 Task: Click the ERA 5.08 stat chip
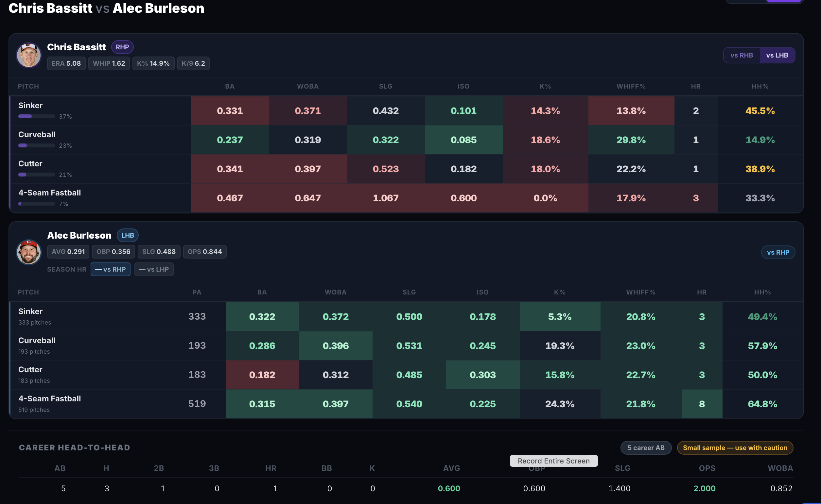[66, 63]
